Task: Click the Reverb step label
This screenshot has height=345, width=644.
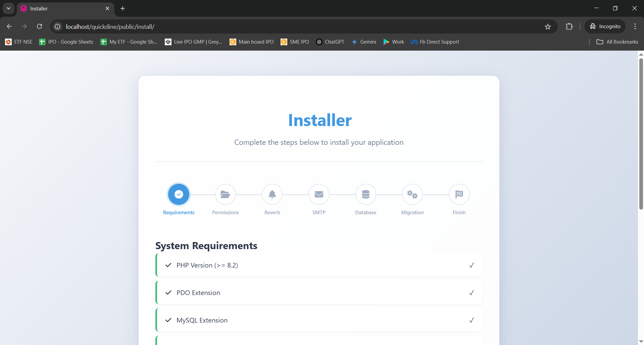Action: pyautogui.click(x=272, y=213)
